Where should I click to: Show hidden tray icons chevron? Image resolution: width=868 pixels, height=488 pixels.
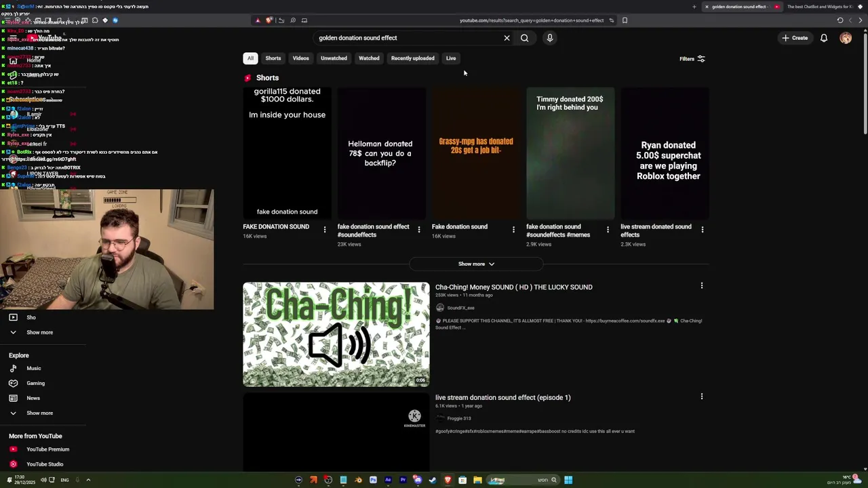pos(88,480)
